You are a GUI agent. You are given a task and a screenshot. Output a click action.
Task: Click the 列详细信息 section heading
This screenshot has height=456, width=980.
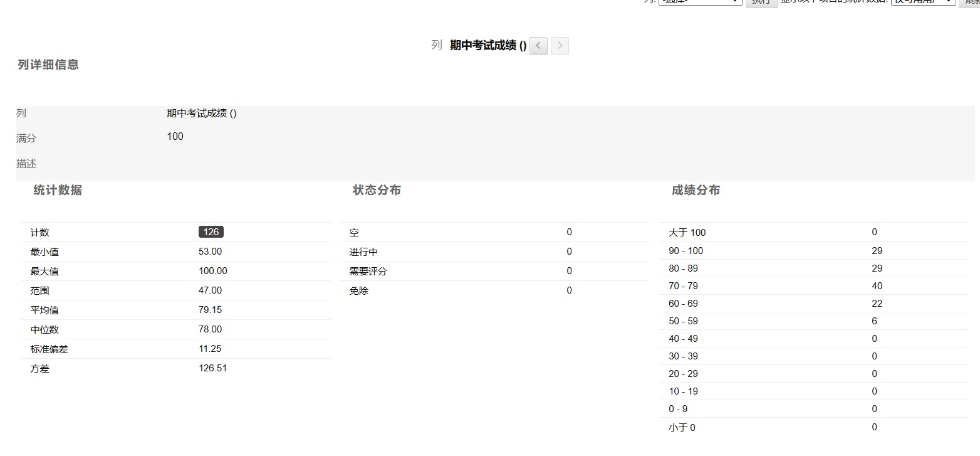point(48,65)
